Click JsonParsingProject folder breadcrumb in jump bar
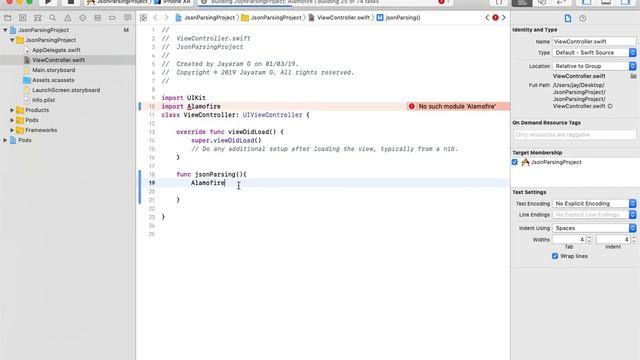The width and height of the screenshot is (640, 360). click(x=271, y=18)
